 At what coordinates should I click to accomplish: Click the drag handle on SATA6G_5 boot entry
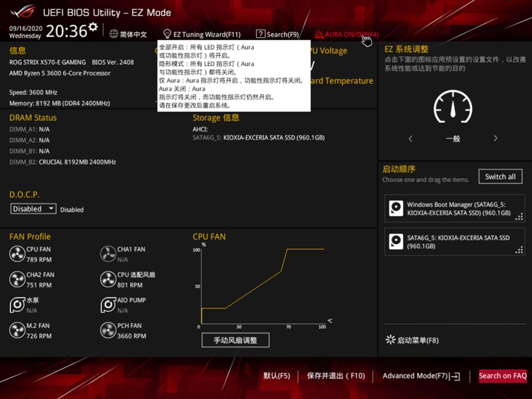pos(519,250)
